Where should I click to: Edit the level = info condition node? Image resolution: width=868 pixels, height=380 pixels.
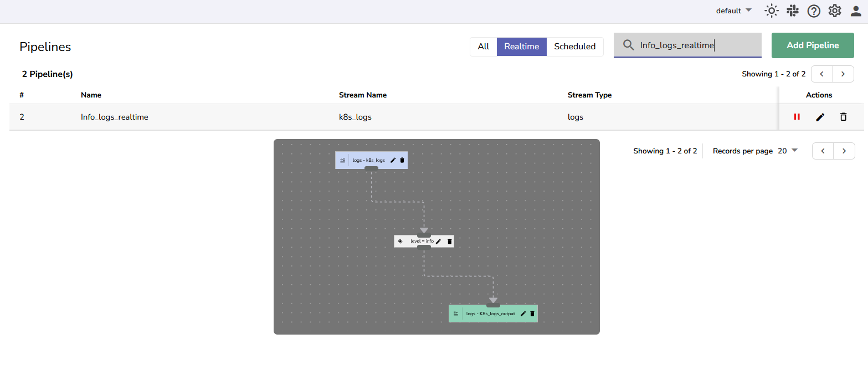pos(439,242)
